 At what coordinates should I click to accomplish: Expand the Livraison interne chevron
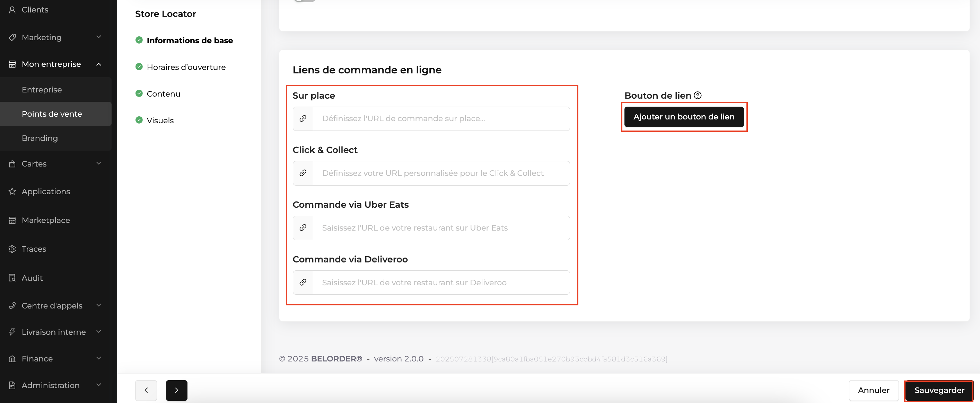(x=99, y=332)
